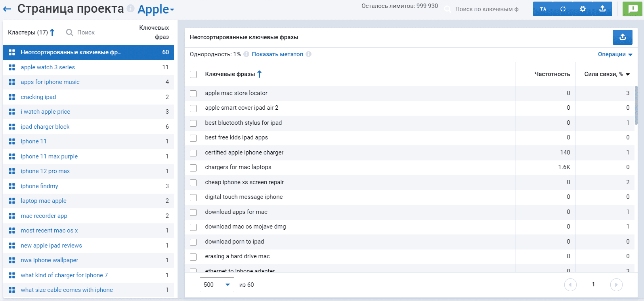
Task: Click grid icon beside new apple ipad reviews
Action: pyautogui.click(x=12, y=246)
